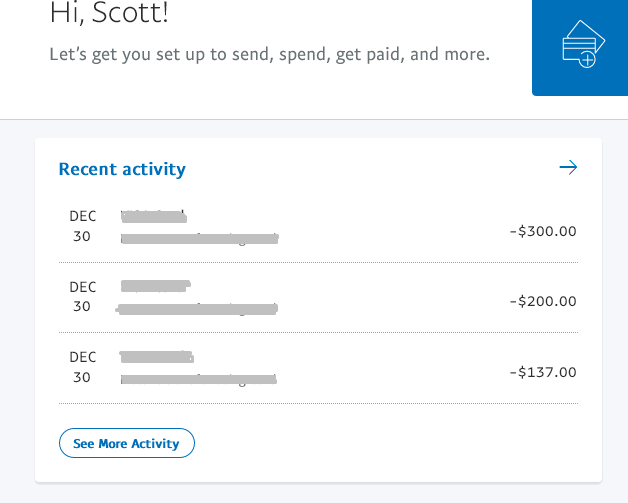Click the blurred description under the $137 payee
This screenshot has height=503, width=628.
pos(198,380)
